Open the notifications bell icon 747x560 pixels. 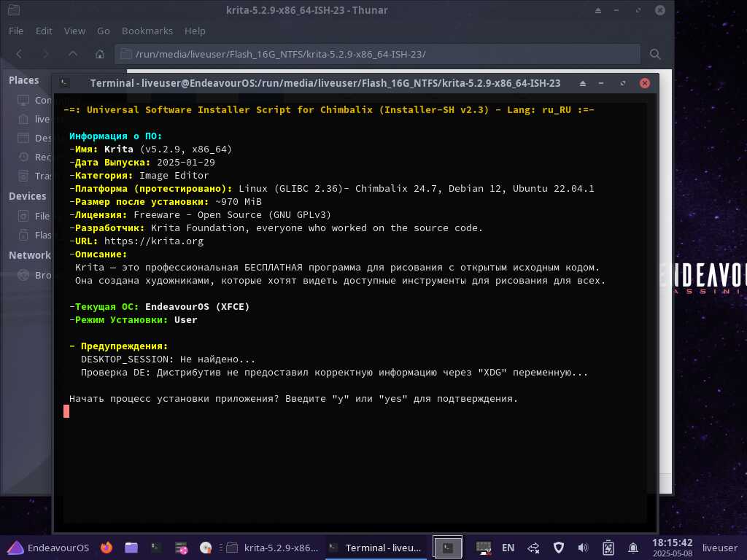pos(633,548)
